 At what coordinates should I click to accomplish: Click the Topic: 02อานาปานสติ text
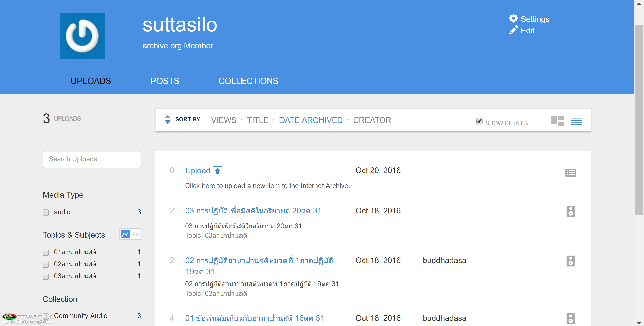[216, 294]
